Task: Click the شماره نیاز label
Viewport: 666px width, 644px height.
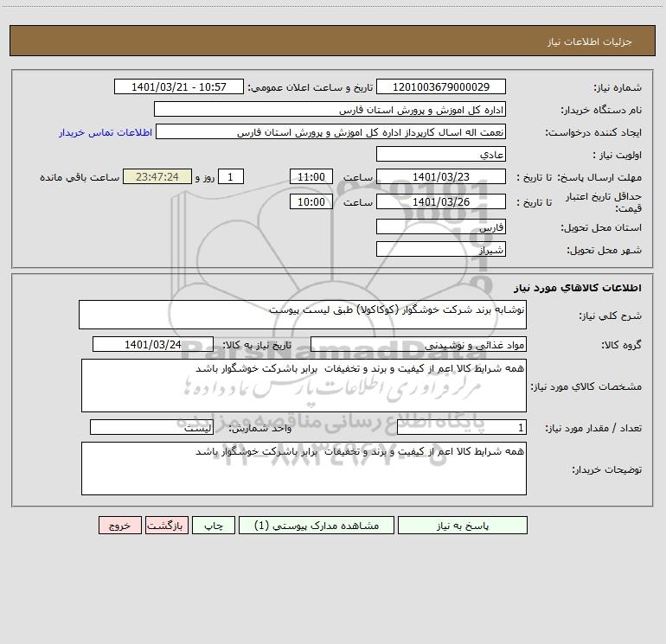Action: pos(618,88)
